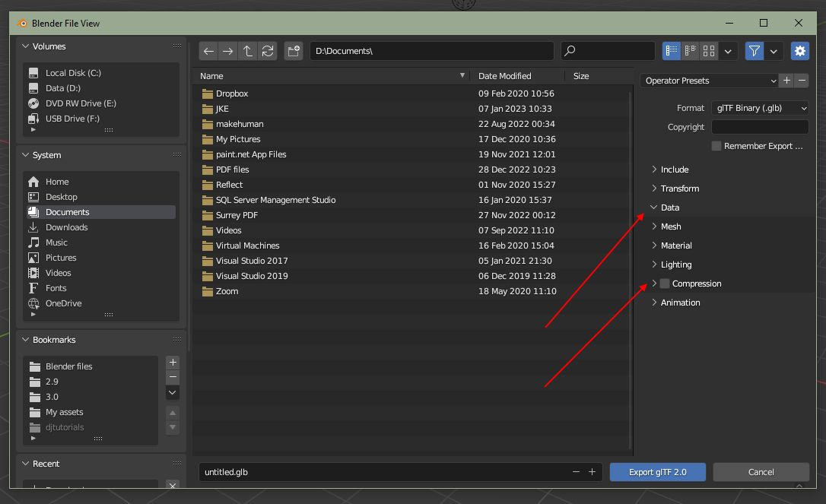Create a new folder

pos(294,51)
